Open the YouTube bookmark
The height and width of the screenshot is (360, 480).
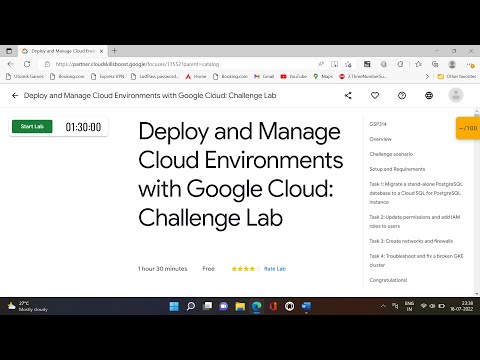click(x=294, y=76)
